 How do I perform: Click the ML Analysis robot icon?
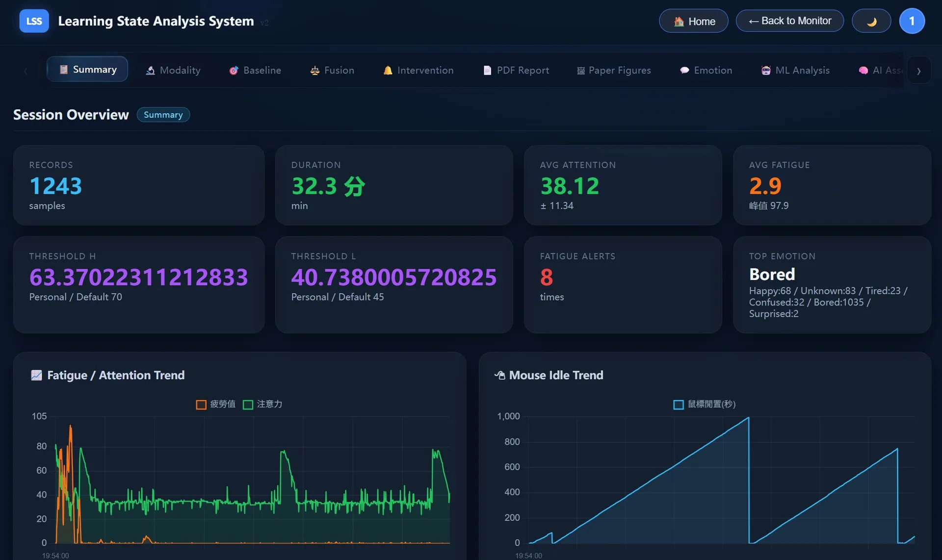coord(765,71)
